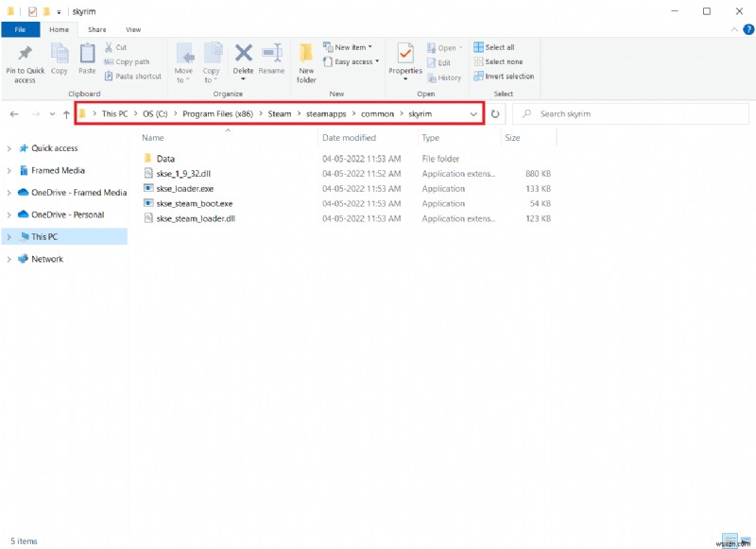
Task: Click the Edit ribbon icon
Action: (x=432, y=62)
